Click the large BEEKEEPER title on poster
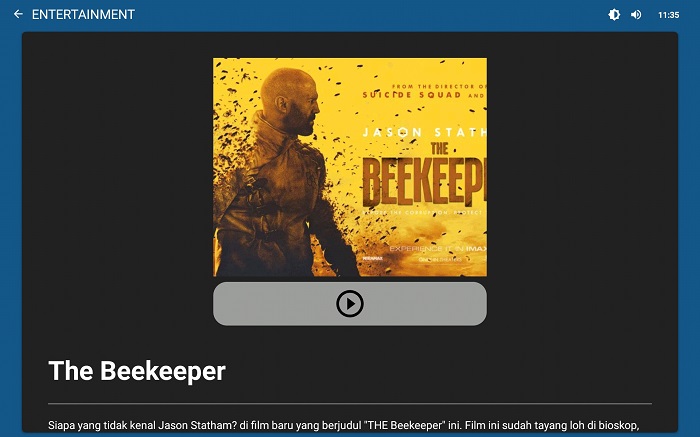The image size is (700, 437). (423, 182)
